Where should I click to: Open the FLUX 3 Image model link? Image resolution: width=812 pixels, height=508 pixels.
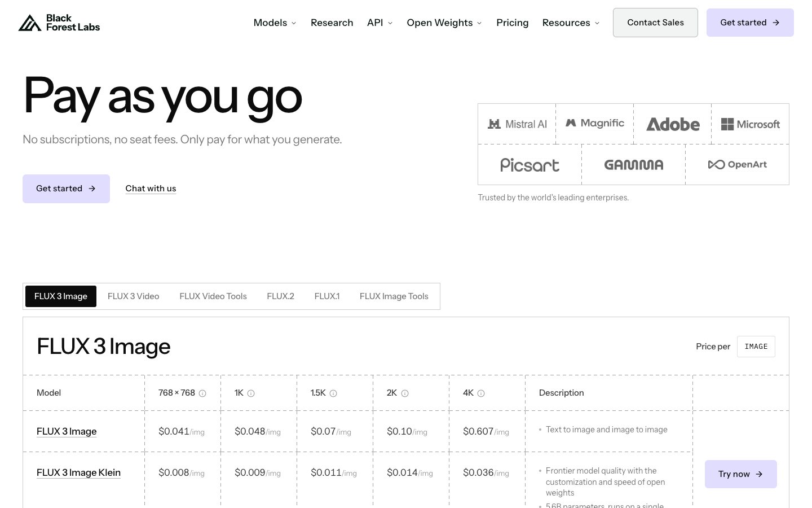coord(67,431)
